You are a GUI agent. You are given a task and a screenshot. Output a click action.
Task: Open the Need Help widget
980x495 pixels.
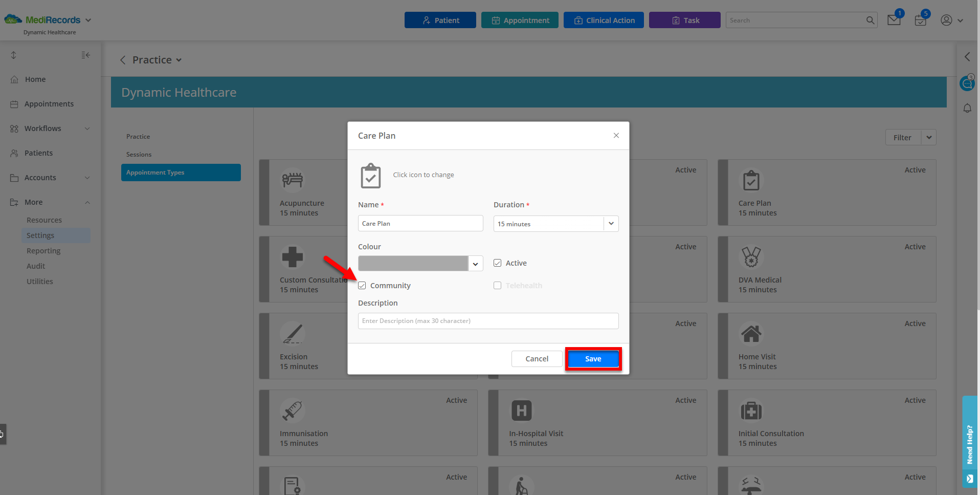[x=970, y=442]
